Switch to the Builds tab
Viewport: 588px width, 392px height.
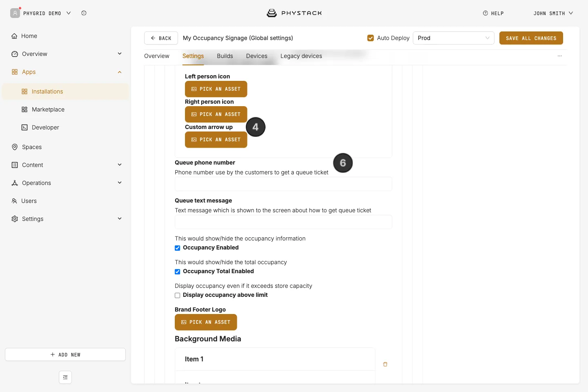tap(225, 56)
